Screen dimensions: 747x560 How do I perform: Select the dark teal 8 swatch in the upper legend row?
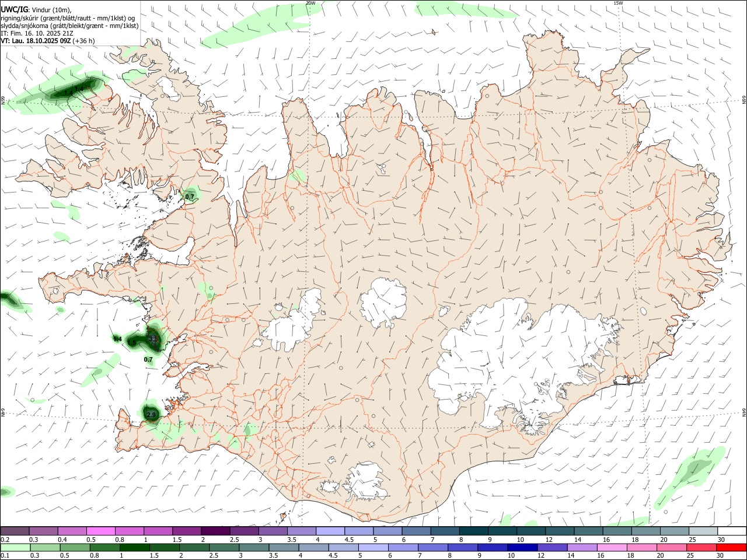coord(473,531)
